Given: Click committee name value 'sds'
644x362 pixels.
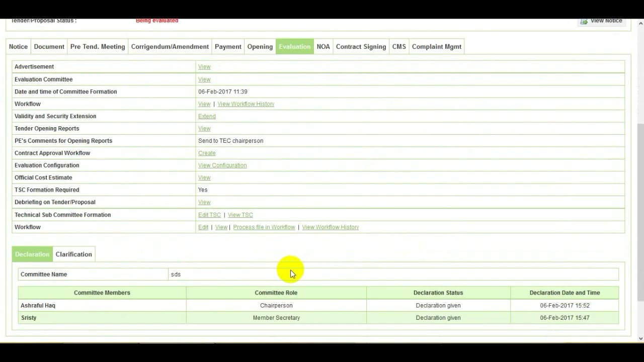Looking at the screenshot, I should click(176, 275).
